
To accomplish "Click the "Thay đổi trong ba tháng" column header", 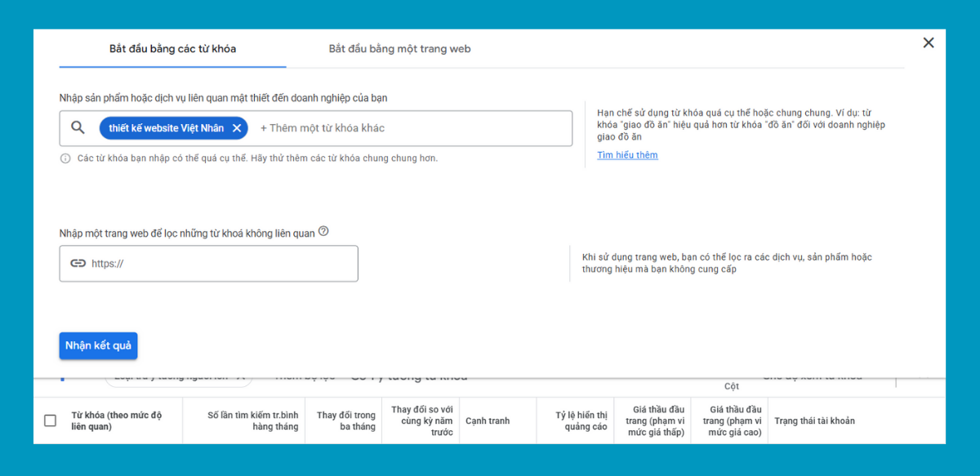I will pyautogui.click(x=345, y=420).
